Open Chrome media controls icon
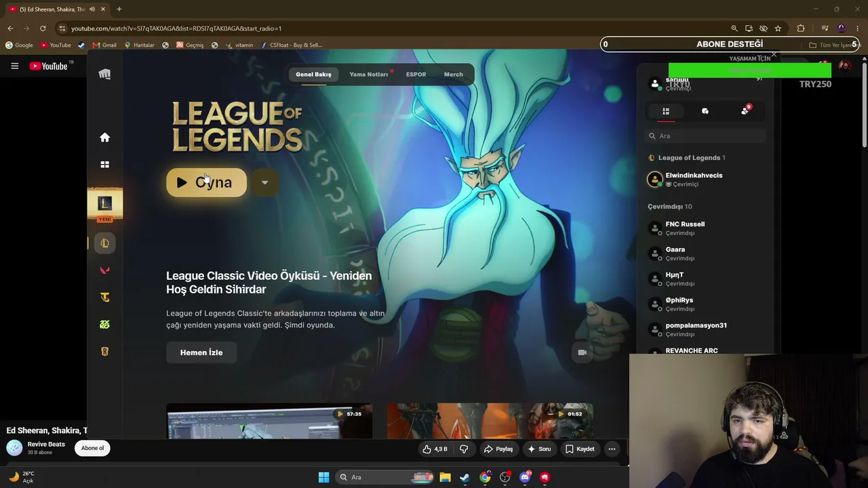 (825, 28)
